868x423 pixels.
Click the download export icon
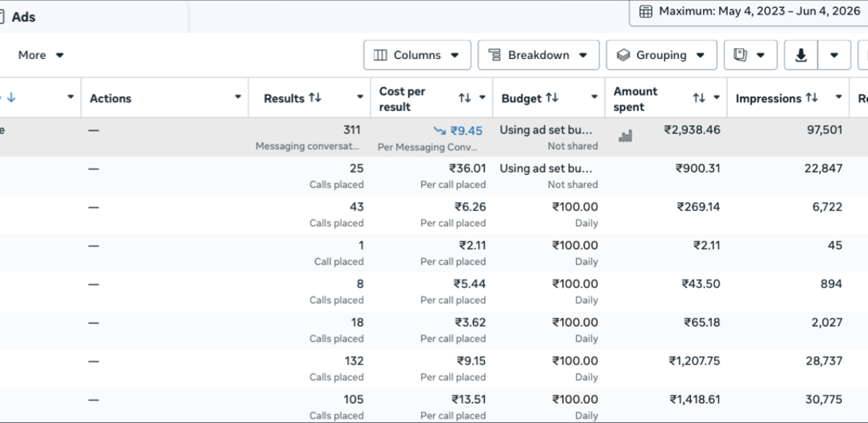click(x=800, y=55)
